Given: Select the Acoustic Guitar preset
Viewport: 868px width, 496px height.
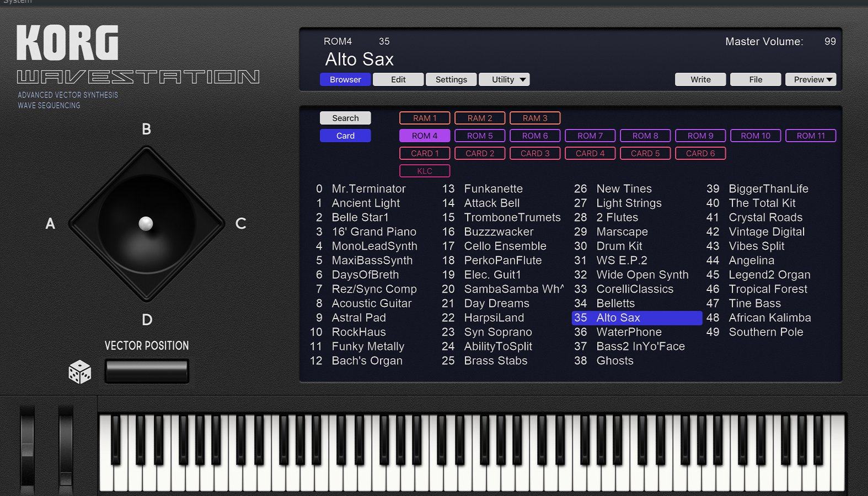Looking at the screenshot, I should click(x=372, y=303).
